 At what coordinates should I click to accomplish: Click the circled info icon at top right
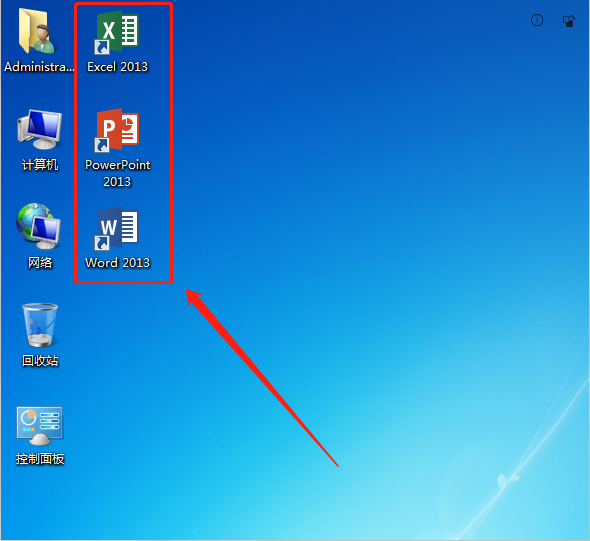pyautogui.click(x=537, y=20)
